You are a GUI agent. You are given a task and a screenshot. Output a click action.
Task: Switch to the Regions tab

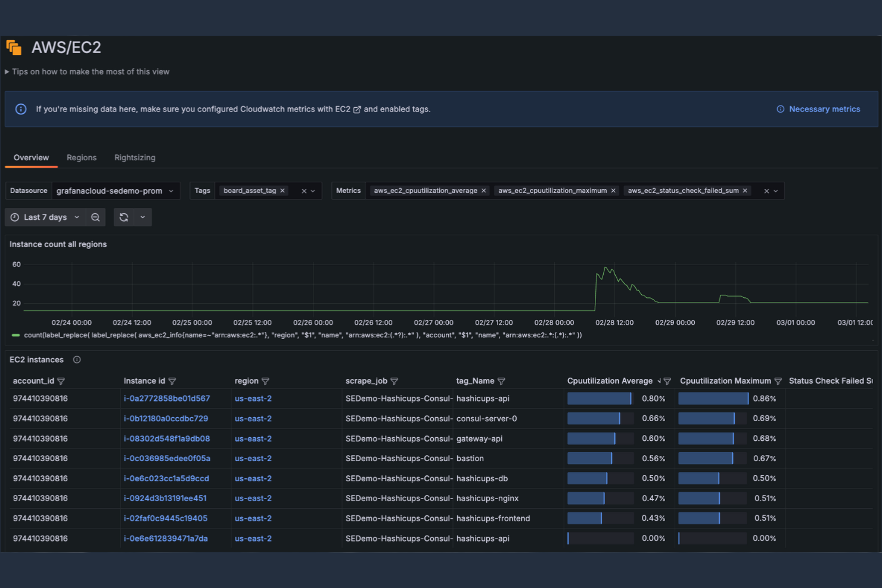point(82,157)
